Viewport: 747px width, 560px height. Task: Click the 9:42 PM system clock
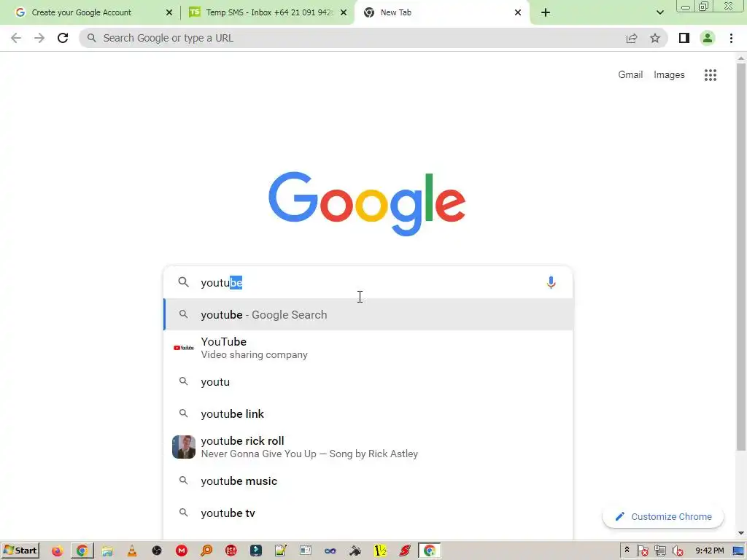coord(709,551)
